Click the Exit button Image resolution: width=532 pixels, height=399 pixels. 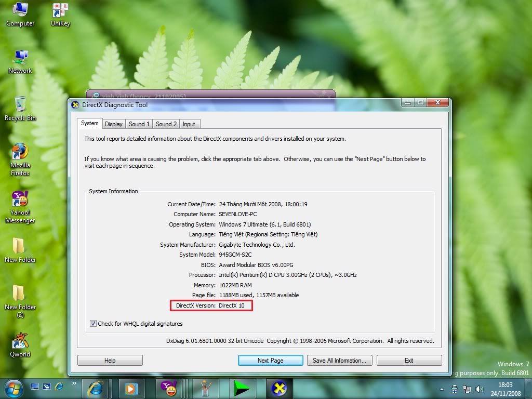409,361
